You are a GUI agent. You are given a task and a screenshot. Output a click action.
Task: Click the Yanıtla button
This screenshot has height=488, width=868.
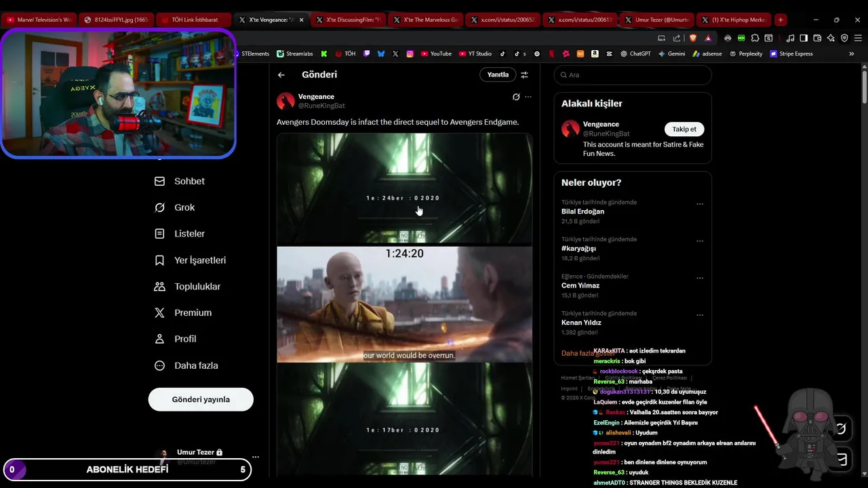498,75
